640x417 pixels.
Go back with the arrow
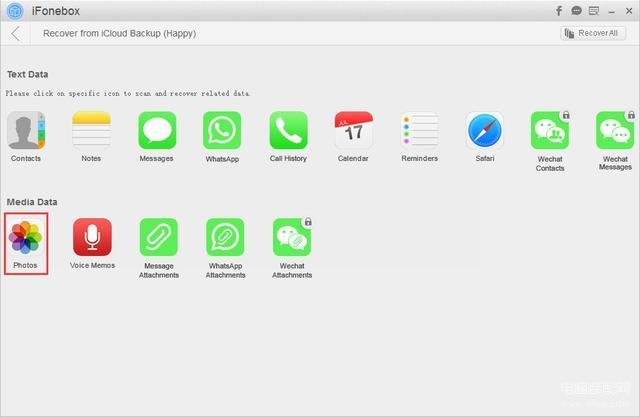16,33
